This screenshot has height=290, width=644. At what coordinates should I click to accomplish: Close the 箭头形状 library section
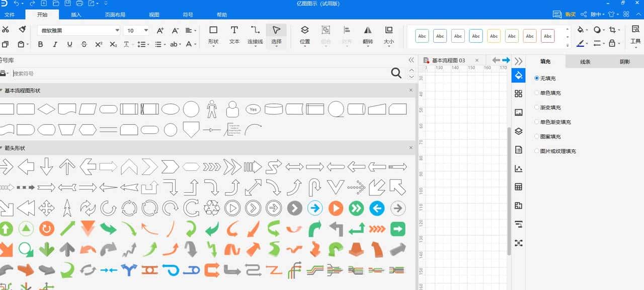[x=411, y=148]
